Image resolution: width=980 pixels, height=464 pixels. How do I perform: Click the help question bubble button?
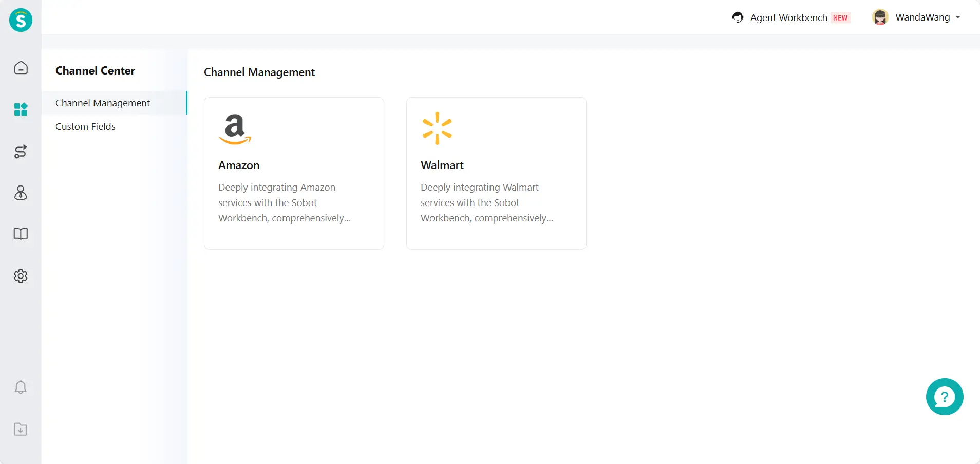(x=945, y=397)
